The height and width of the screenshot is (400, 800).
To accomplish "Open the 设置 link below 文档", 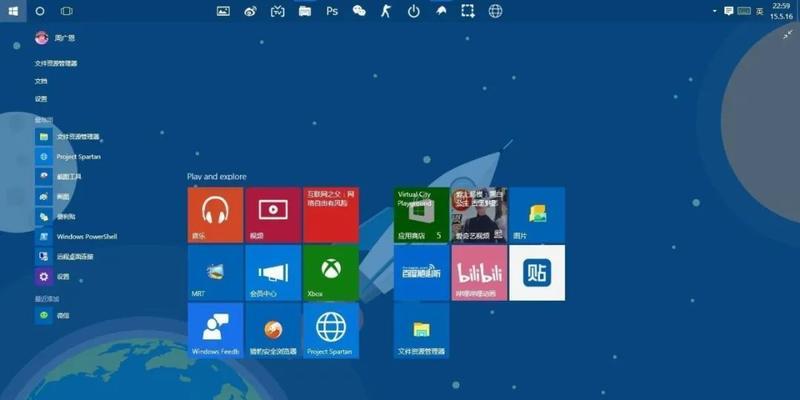I will pyautogui.click(x=41, y=99).
